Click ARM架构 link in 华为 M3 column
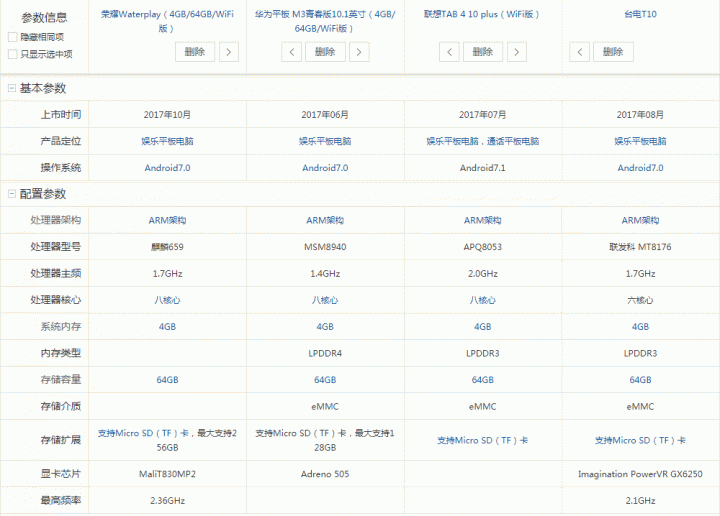The width and height of the screenshot is (720, 516). 325,220
